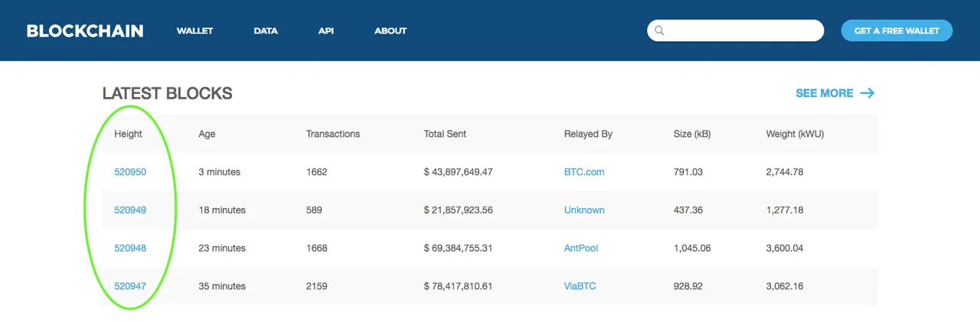Follow the SEE MORE link

point(825,93)
